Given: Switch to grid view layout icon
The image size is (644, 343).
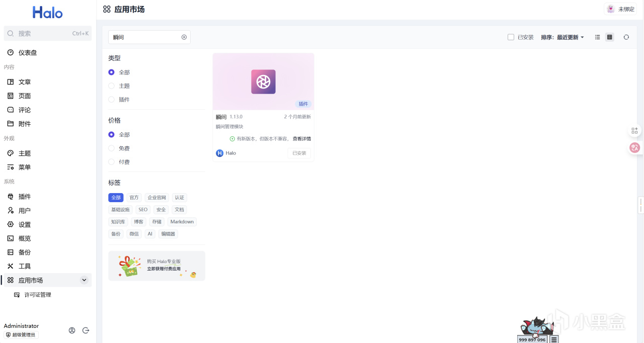Looking at the screenshot, I should click(x=610, y=37).
